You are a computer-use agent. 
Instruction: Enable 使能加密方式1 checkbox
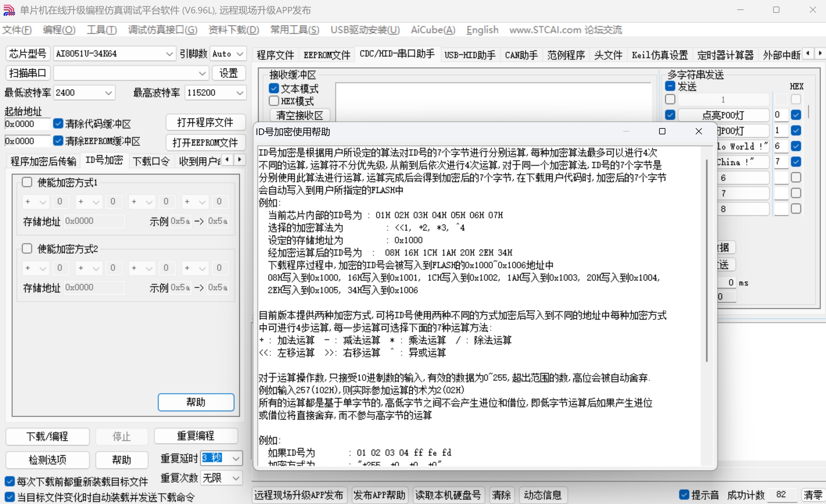[x=27, y=182]
